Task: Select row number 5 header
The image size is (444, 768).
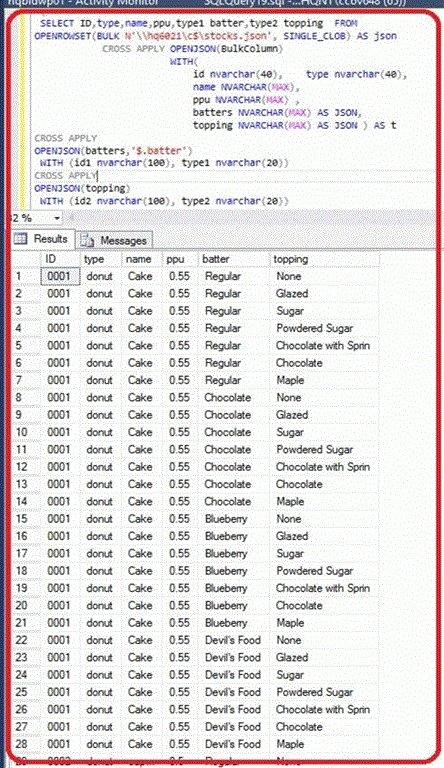Action: pyautogui.click(x=25, y=345)
